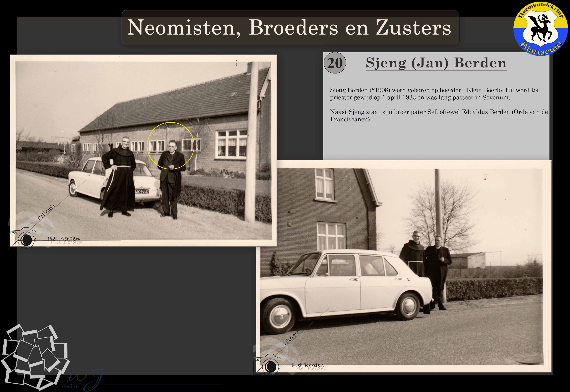Click the number 20 circle badge
The width and height of the screenshot is (570, 392).
[x=335, y=63]
